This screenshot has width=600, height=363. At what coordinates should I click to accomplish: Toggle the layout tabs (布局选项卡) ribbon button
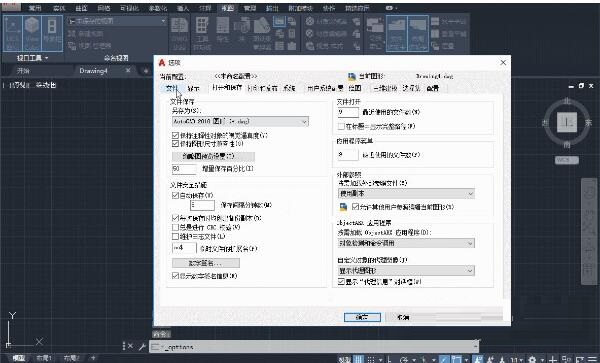pos(418,33)
